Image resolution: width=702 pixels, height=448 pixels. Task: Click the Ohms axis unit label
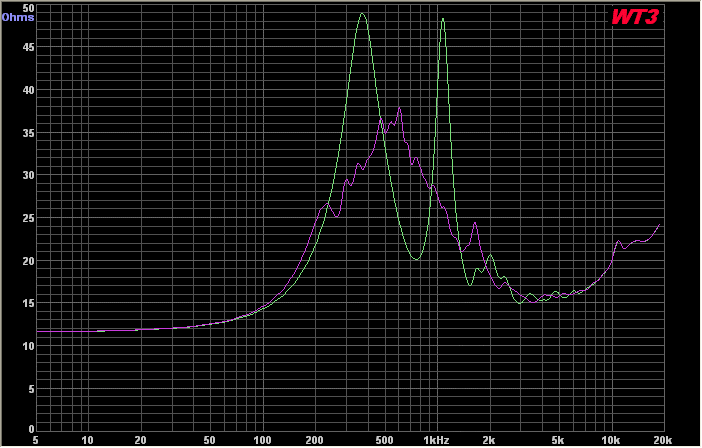(18, 17)
